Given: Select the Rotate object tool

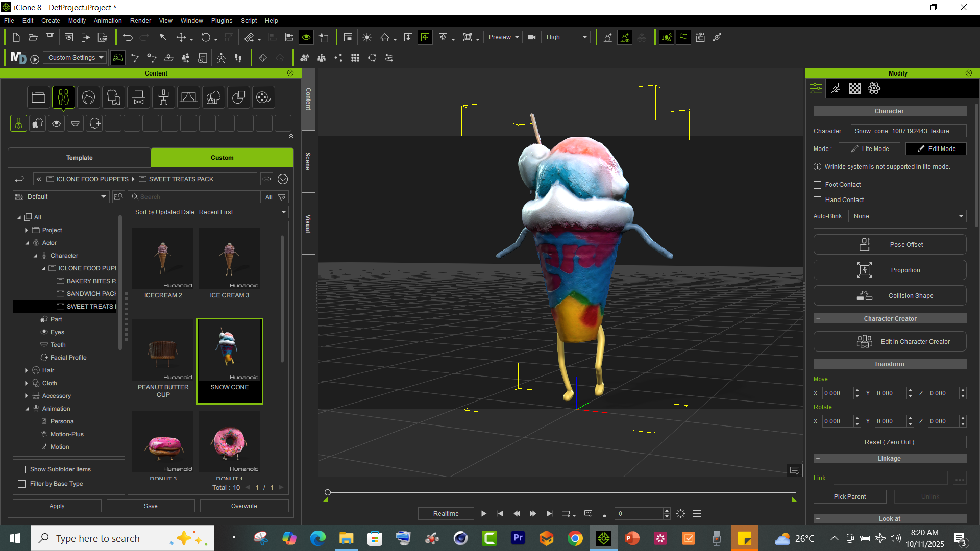Looking at the screenshot, I should (x=206, y=37).
